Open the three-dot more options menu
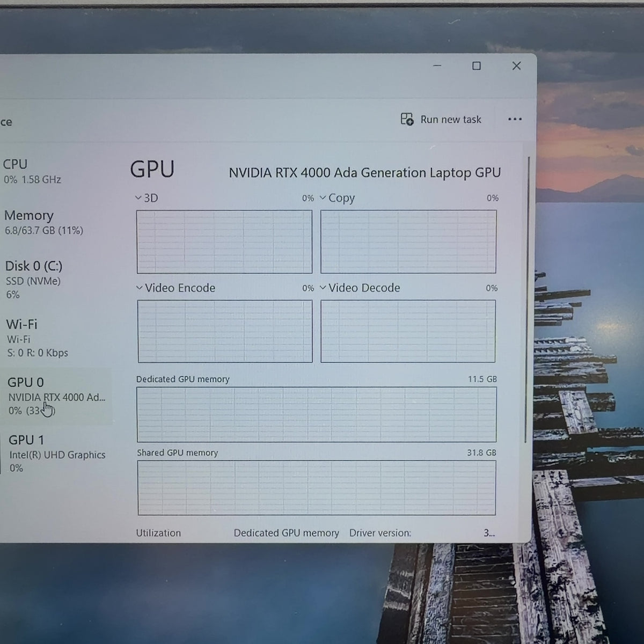Image resolution: width=644 pixels, height=644 pixels. (515, 119)
